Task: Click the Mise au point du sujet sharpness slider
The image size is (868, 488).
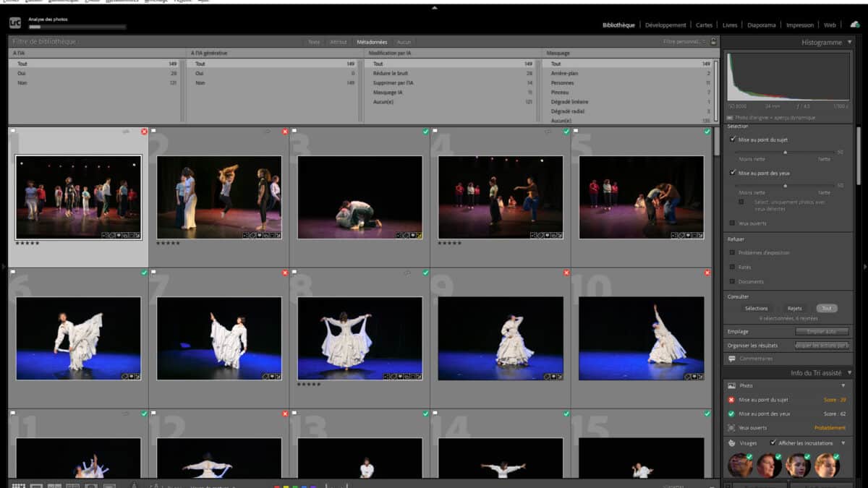Action: (x=786, y=153)
